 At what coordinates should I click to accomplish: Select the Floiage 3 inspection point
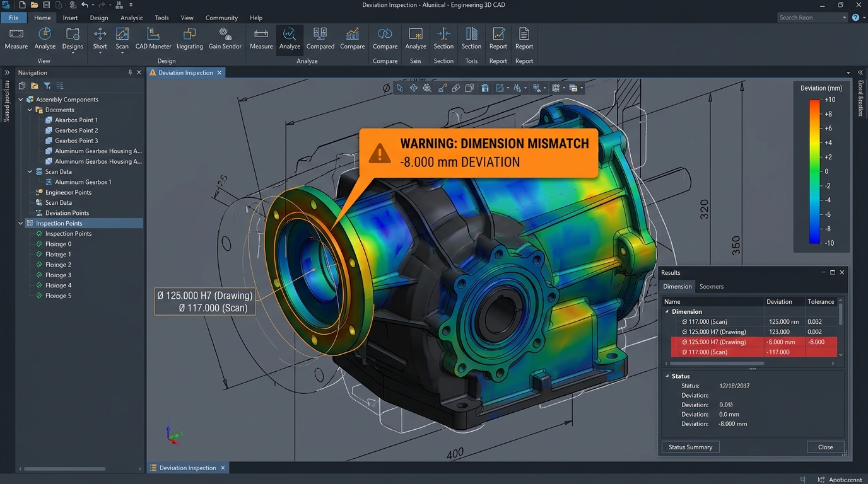[58, 275]
